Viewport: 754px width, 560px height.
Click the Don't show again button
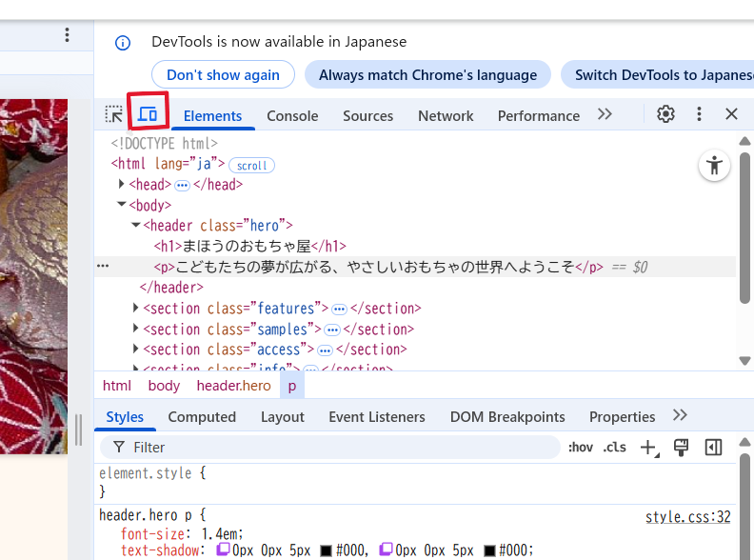(223, 75)
